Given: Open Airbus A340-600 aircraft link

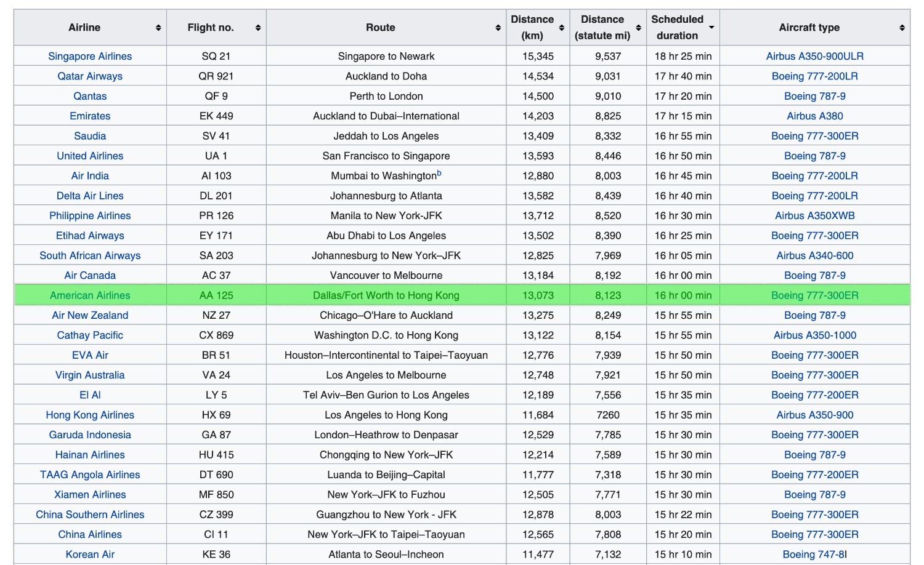Looking at the screenshot, I should tap(815, 255).
